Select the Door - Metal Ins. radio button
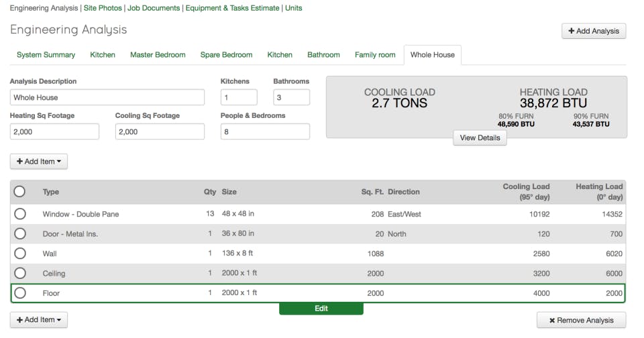The width and height of the screenshot is (644, 338). (19, 233)
